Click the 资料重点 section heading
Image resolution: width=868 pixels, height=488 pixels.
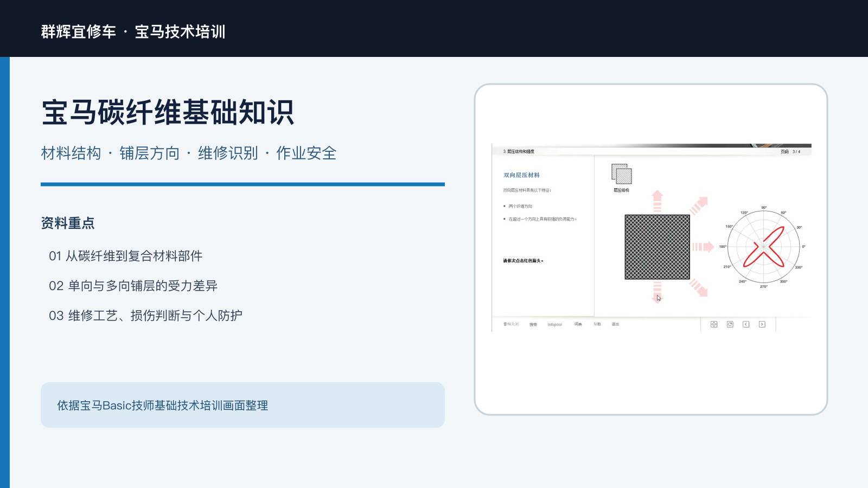(68, 223)
